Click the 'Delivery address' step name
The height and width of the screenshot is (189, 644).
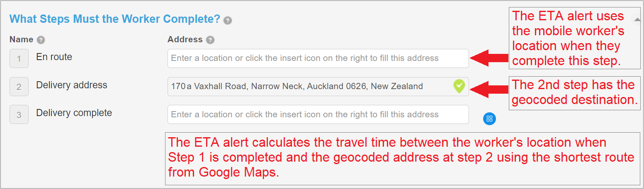[x=72, y=85]
